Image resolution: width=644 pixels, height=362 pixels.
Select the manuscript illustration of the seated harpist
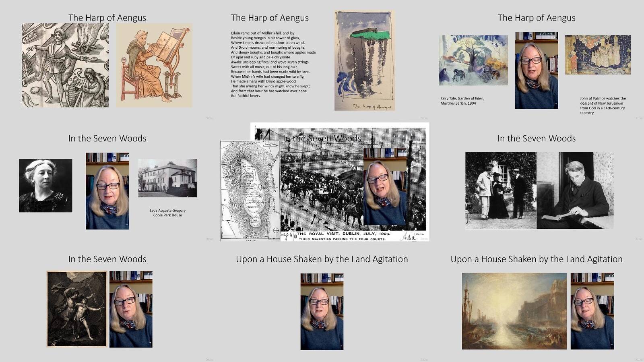(154, 65)
